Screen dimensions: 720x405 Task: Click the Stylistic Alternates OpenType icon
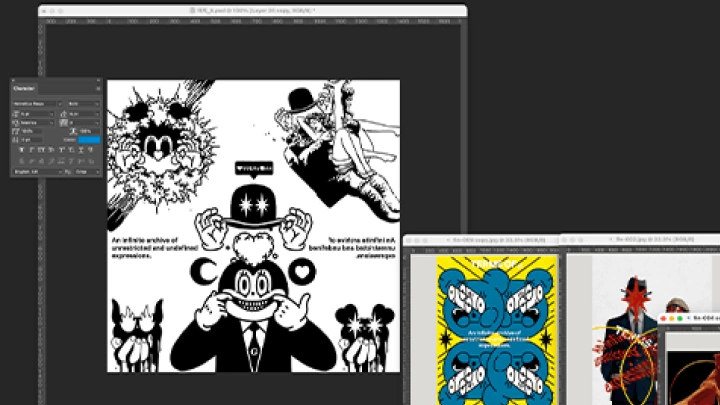[61, 161]
